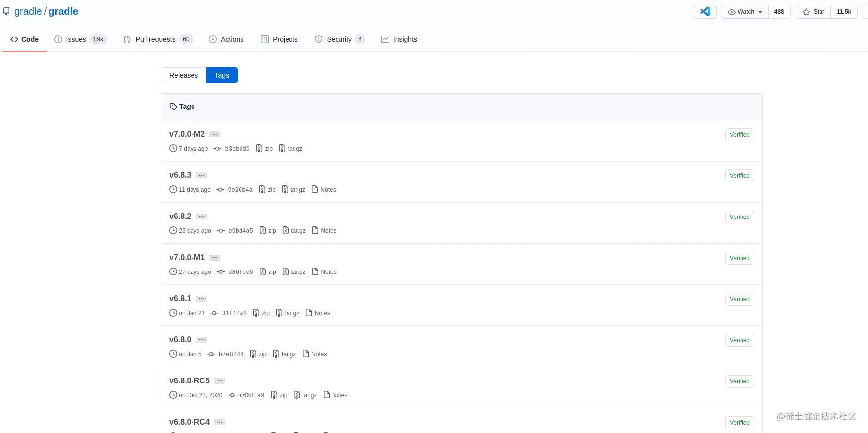Image resolution: width=868 pixels, height=433 pixels.
Task: Download v6.8.1 tar.gz archive
Action: click(x=288, y=313)
